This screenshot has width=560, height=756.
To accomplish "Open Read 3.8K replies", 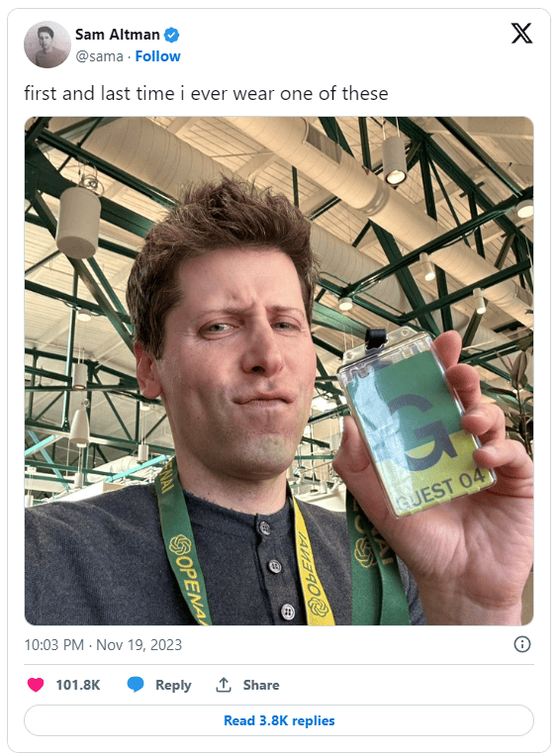I will (x=279, y=720).
